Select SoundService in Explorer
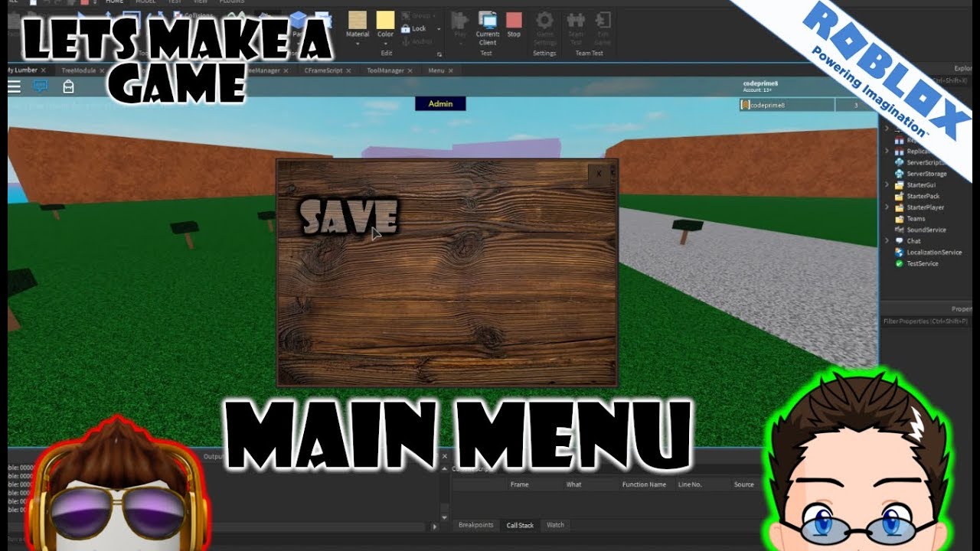 (x=920, y=230)
